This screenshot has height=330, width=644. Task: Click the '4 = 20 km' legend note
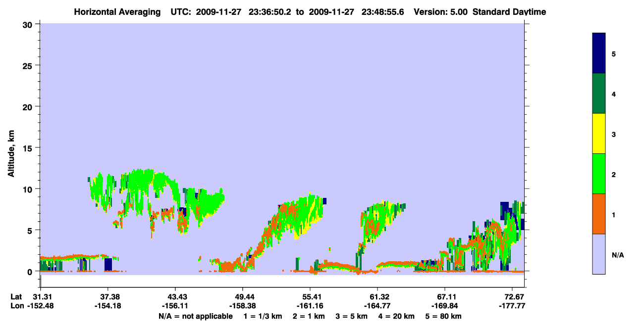click(396, 316)
